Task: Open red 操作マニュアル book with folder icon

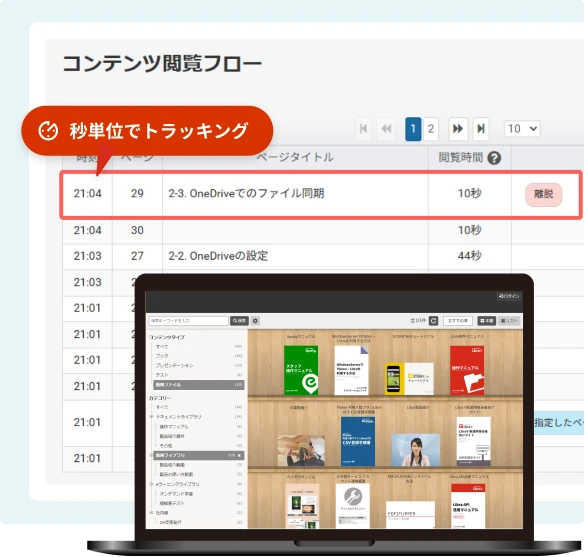Action: tap(467, 370)
